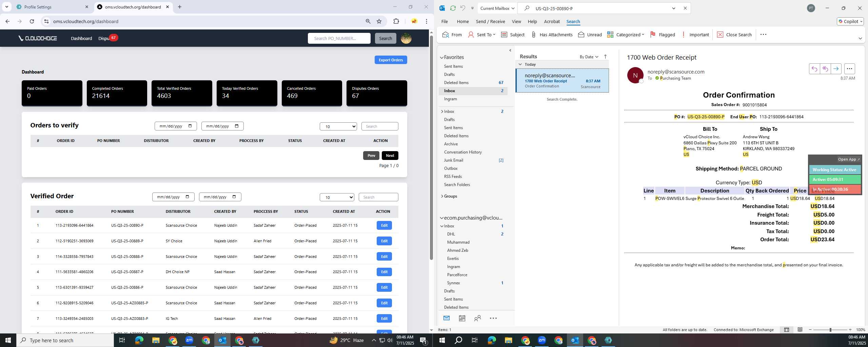Screen dimensions: 868x347
Task: Open the Current Mailbox scope dropdown
Action: 497,8
